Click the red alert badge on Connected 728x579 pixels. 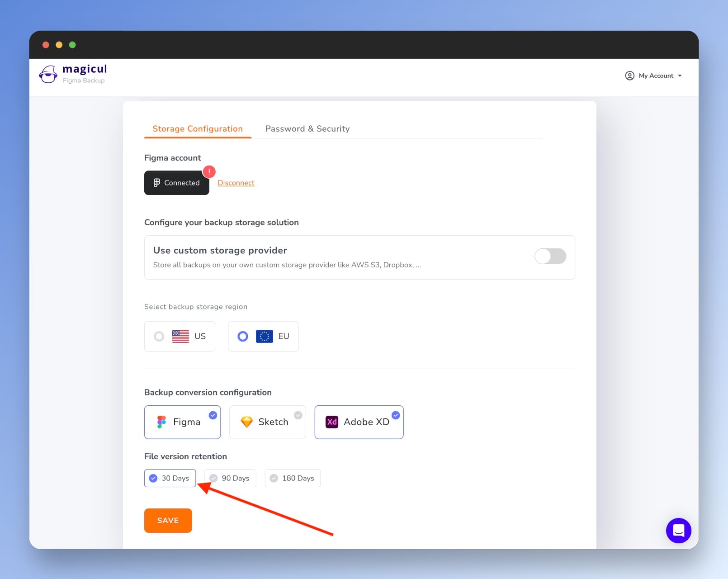coord(209,172)
